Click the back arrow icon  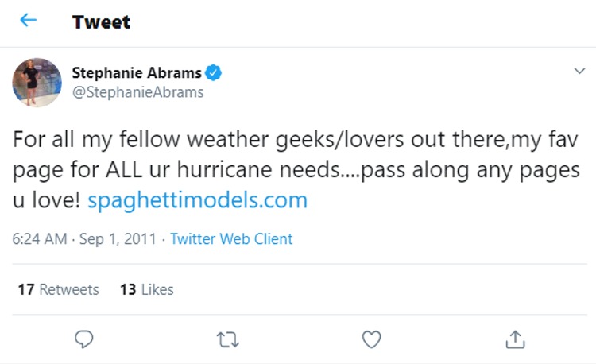[29, 21]
